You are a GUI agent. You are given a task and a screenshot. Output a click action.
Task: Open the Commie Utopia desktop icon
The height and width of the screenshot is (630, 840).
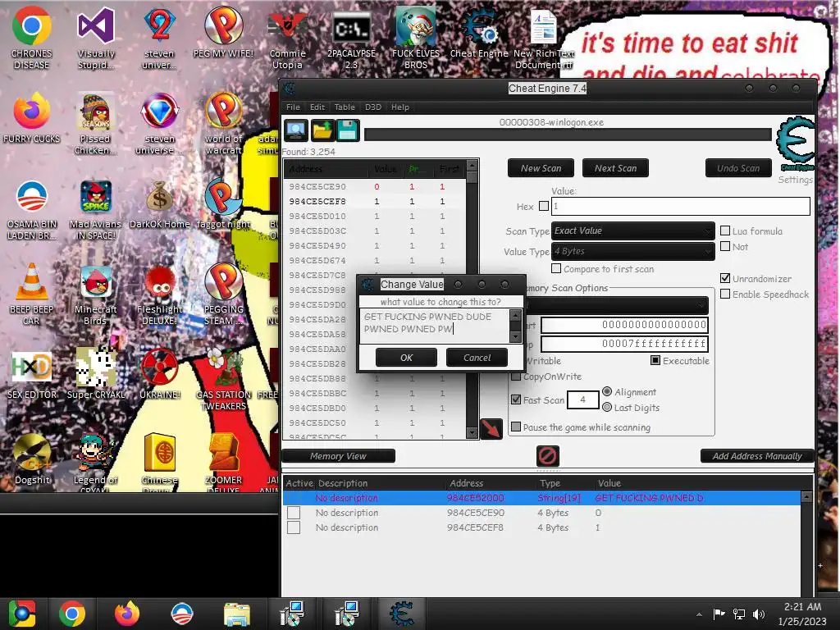pos(288,38)
